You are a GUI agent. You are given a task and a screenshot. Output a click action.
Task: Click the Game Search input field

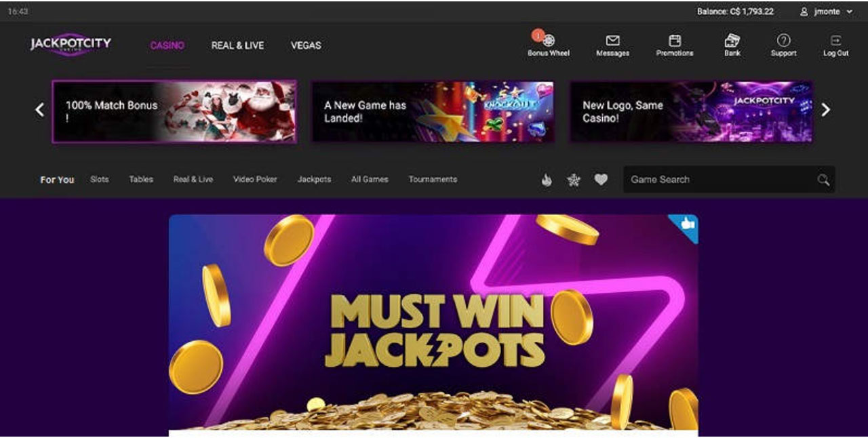tap(729, 180)
